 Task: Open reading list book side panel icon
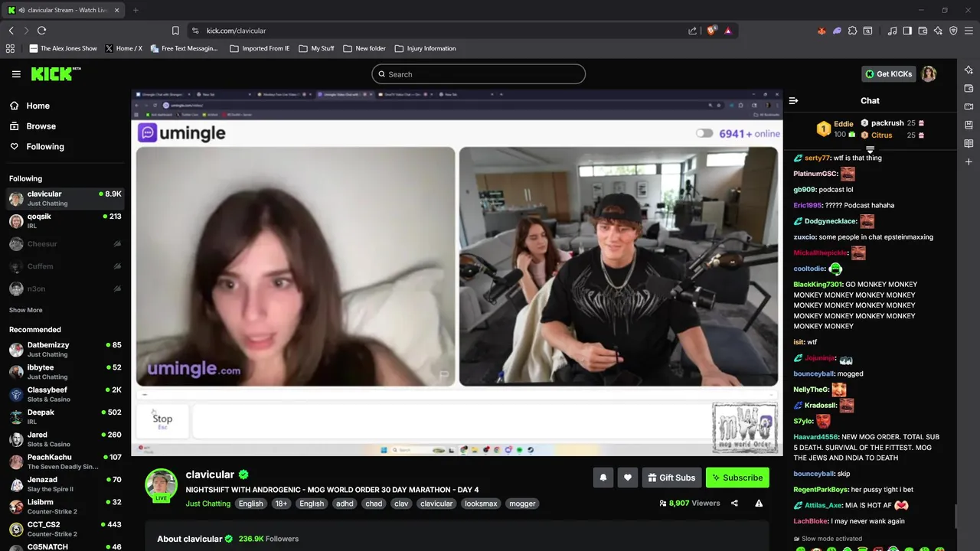click(x=969, y=143)
